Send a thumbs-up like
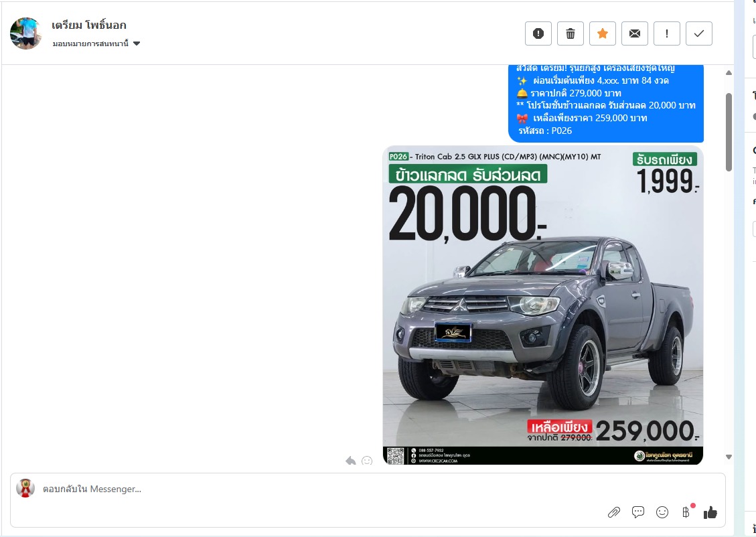The width and height of the screenshot is (756, 537). pyautogui.click(x=710, y=512)
